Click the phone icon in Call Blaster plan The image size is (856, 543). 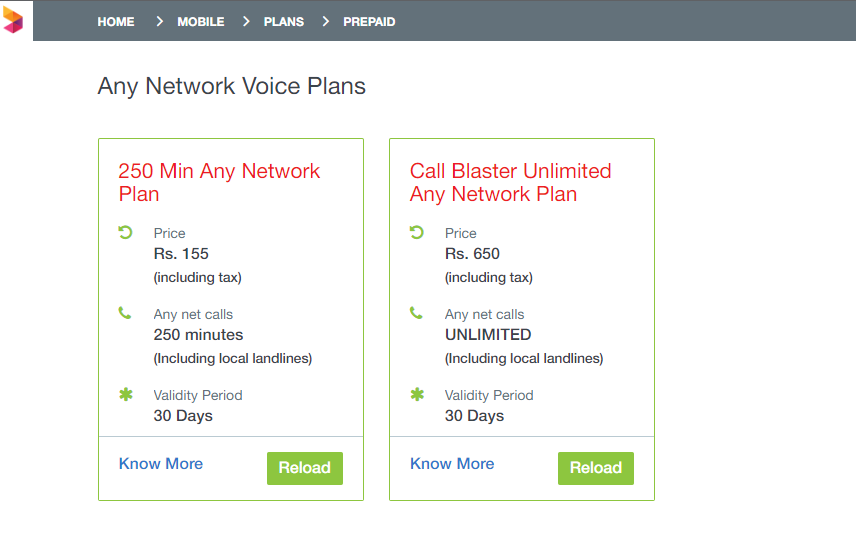tap(416, 313)
